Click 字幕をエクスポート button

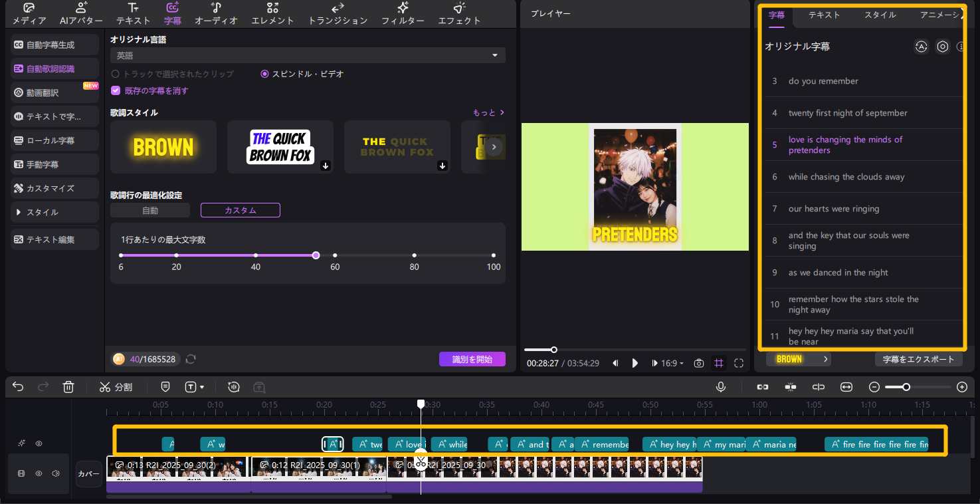click(918, 359)
